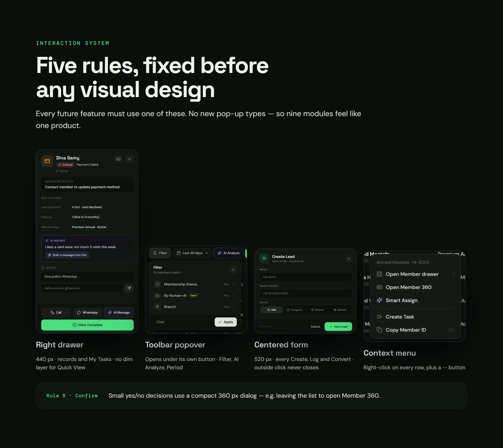Click Cancel in the Create Lead form
This screenshot has width=503, height=448.
(315, 327)
